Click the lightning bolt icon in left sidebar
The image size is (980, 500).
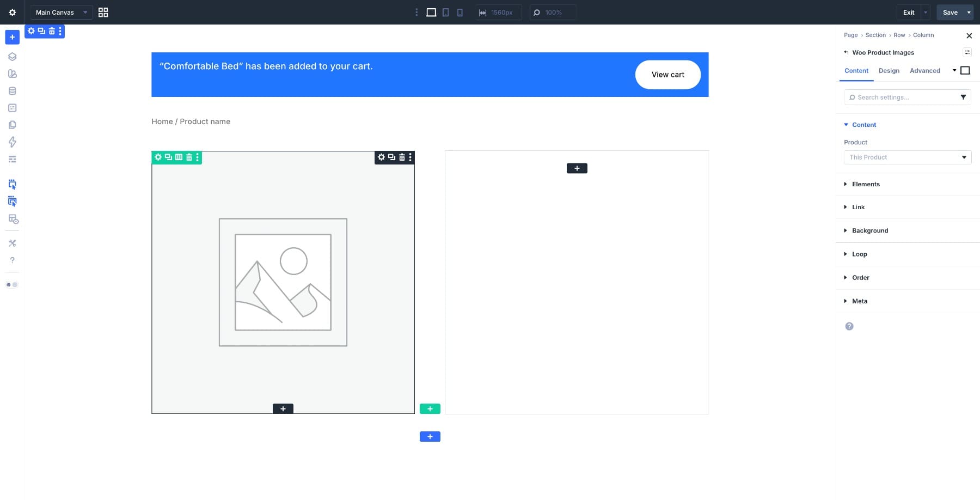coord(12,142)
